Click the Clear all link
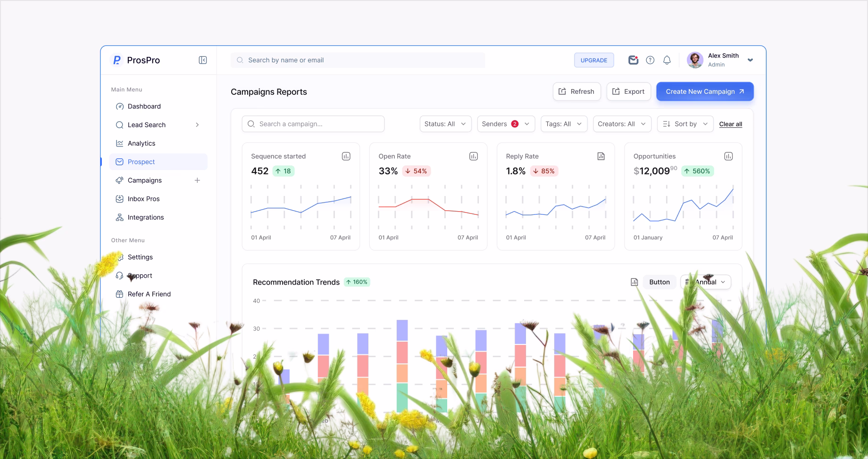This screenshot has height=459, width=868. (x=731, y=124)
